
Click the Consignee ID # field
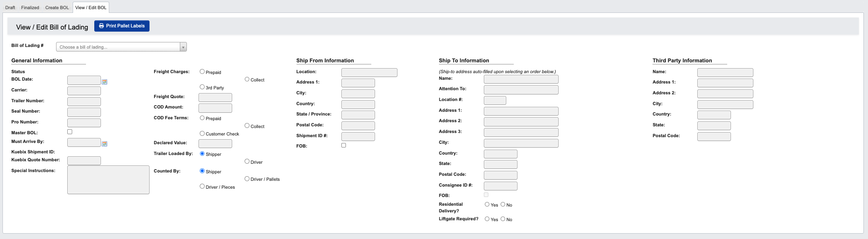tap(500, 186)
